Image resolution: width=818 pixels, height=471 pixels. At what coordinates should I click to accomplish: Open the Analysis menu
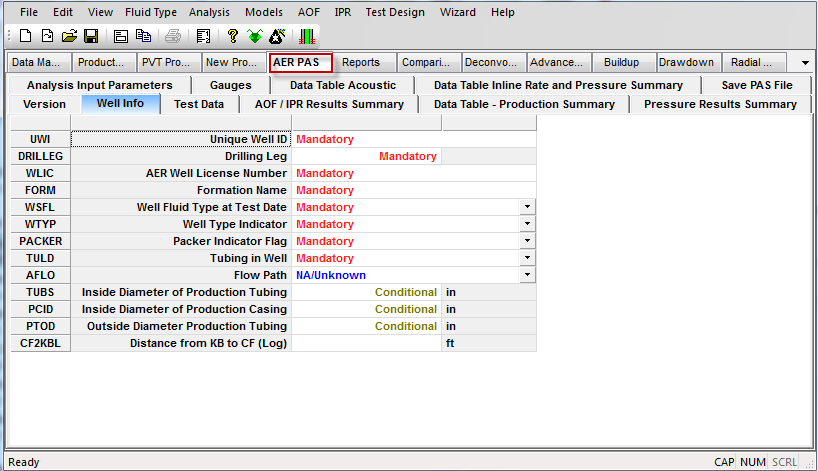pos(208,12)
